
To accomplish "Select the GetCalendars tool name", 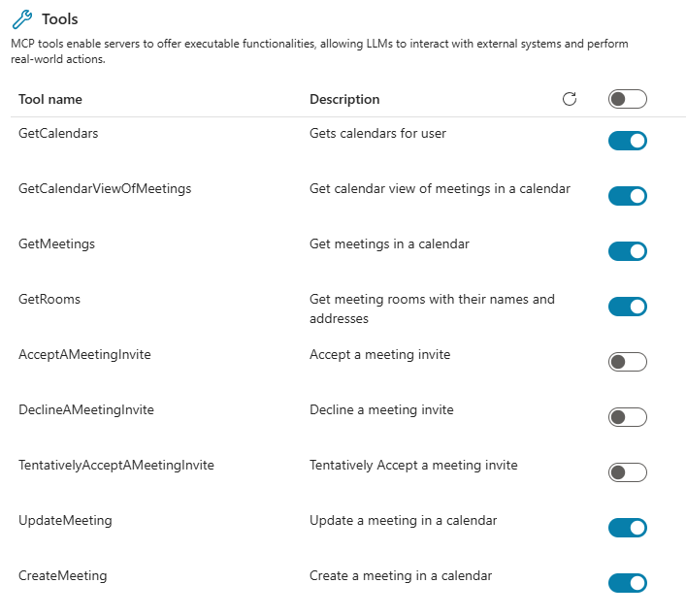I will (x=58, y=133).
